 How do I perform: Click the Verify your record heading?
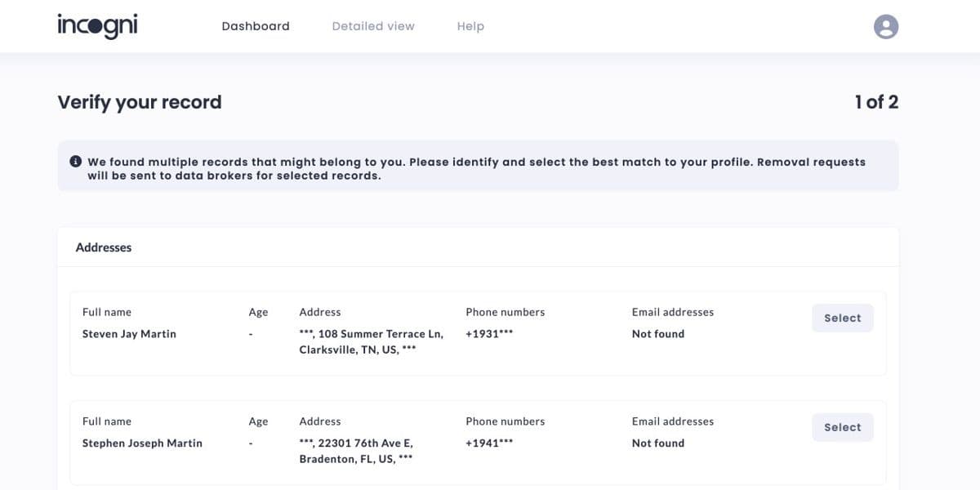pos(140,102)
